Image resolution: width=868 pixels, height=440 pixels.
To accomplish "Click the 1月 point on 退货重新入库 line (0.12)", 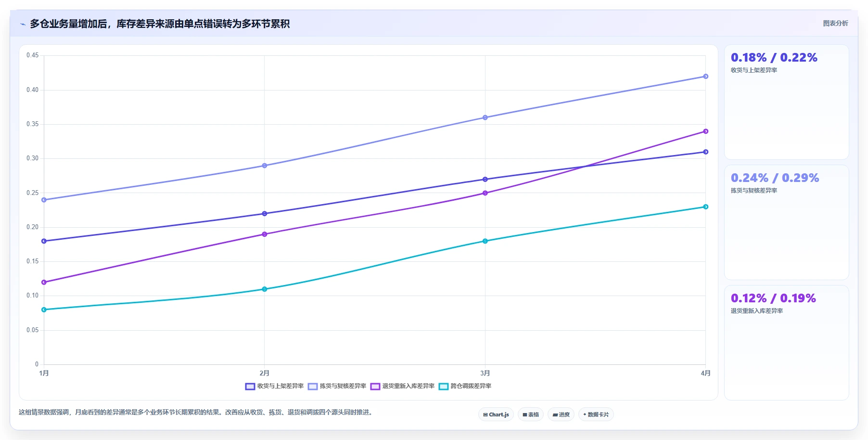I will pyautogui.click(x=44, y=283).
